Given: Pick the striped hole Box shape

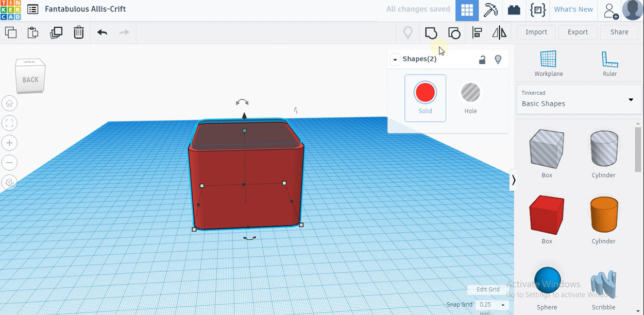Looking at the screenshot, I should click(x=547, y=149).
